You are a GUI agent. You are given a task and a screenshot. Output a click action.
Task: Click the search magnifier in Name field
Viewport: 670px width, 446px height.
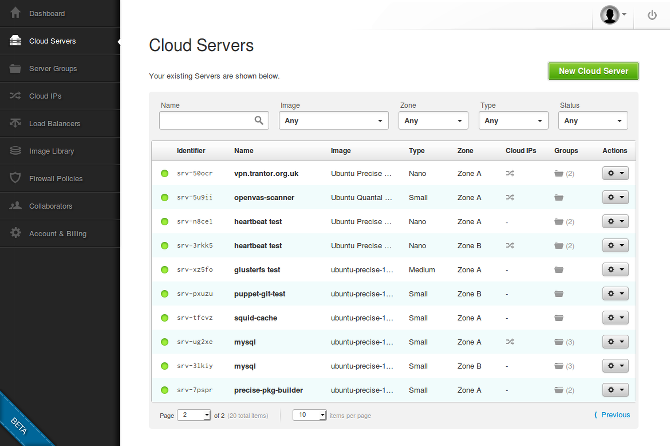pyautogui.click(x=259, y=120)
